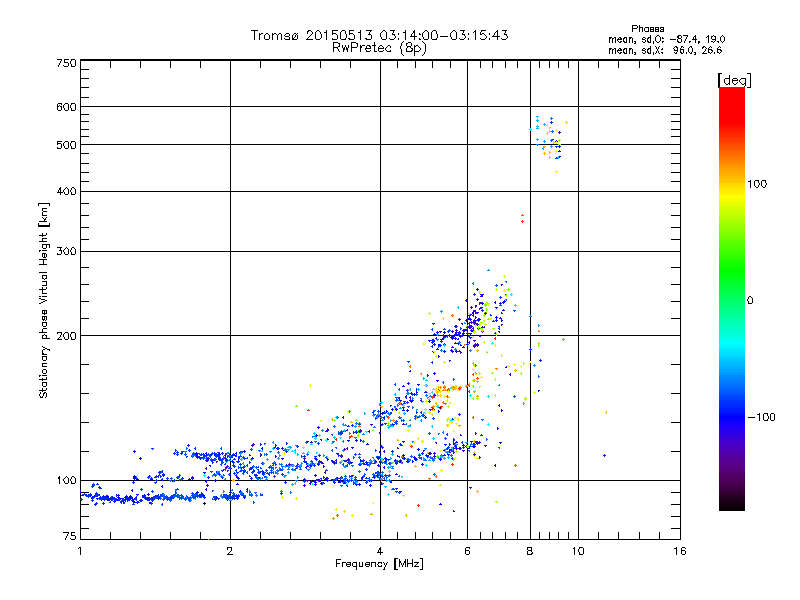
Task: Click the x-axis tick label '6'
Action: click(x=467, y=551)
